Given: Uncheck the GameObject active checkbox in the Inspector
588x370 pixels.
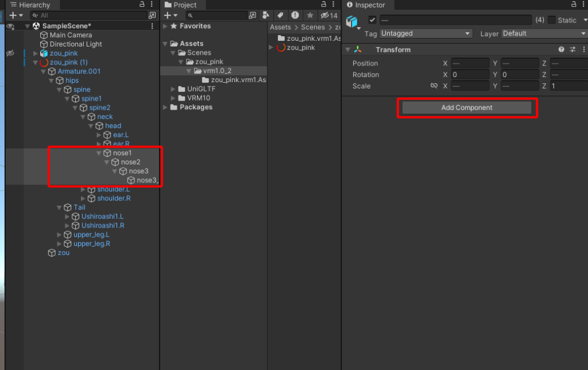Looking at the screenshot, I should 372,20.
